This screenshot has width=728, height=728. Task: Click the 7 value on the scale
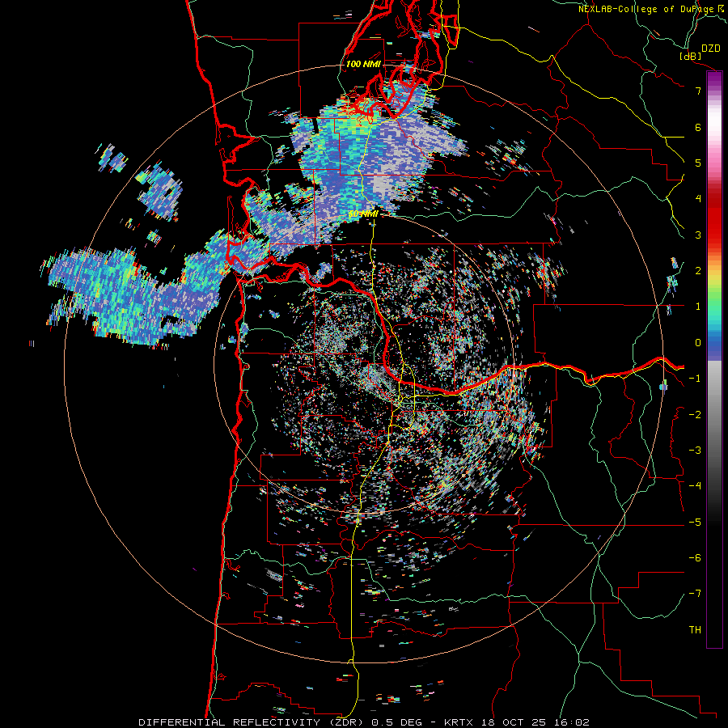pos(698,91)
